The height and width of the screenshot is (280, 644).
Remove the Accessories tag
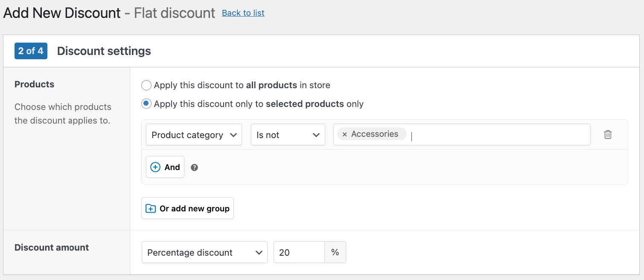[344, 134]
